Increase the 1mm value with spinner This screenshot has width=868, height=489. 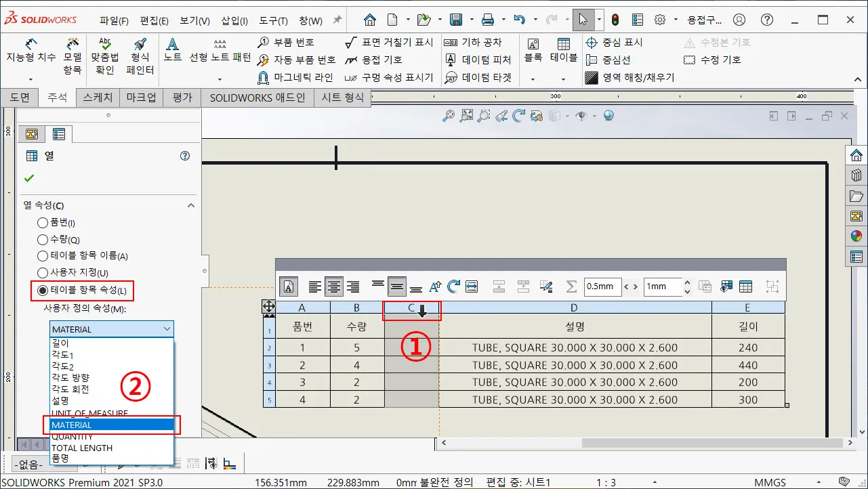(687, 282)
